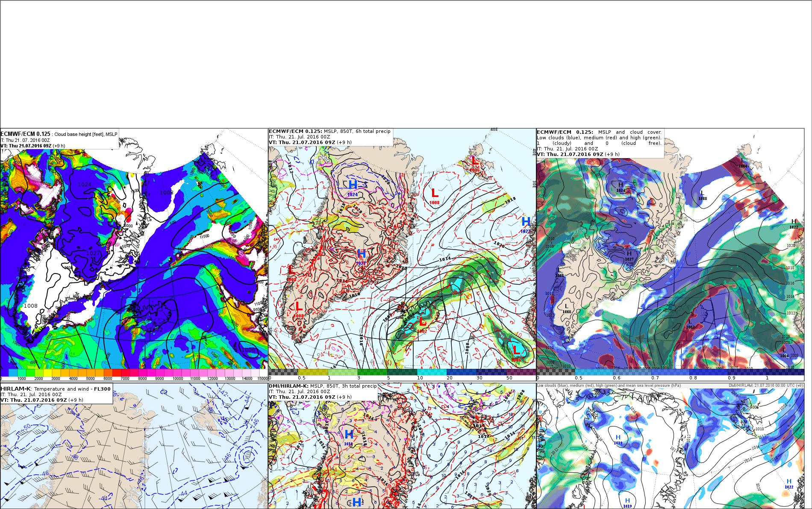Select the magenta 9000 swatch in cloud base legend
This screenshot has height=509, width=812.
click(x=159, y=373)
